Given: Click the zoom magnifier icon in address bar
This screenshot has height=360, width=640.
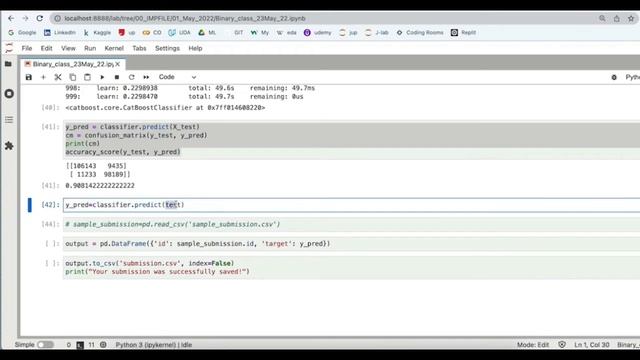Looking at the screenshot, I should [x=602, y=18].
